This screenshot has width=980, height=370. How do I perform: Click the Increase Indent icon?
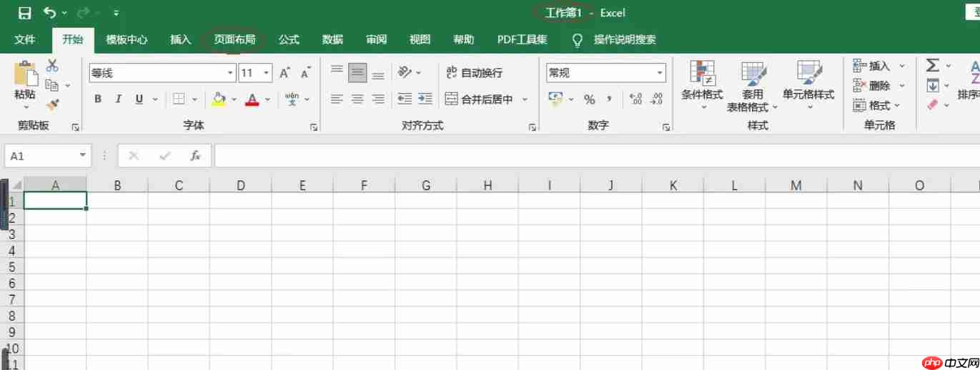click(x=425, y=99)
